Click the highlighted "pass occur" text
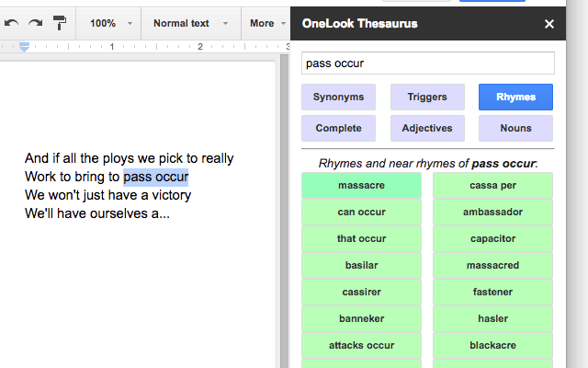Screen dimensions: 588x368 point(156,177)
